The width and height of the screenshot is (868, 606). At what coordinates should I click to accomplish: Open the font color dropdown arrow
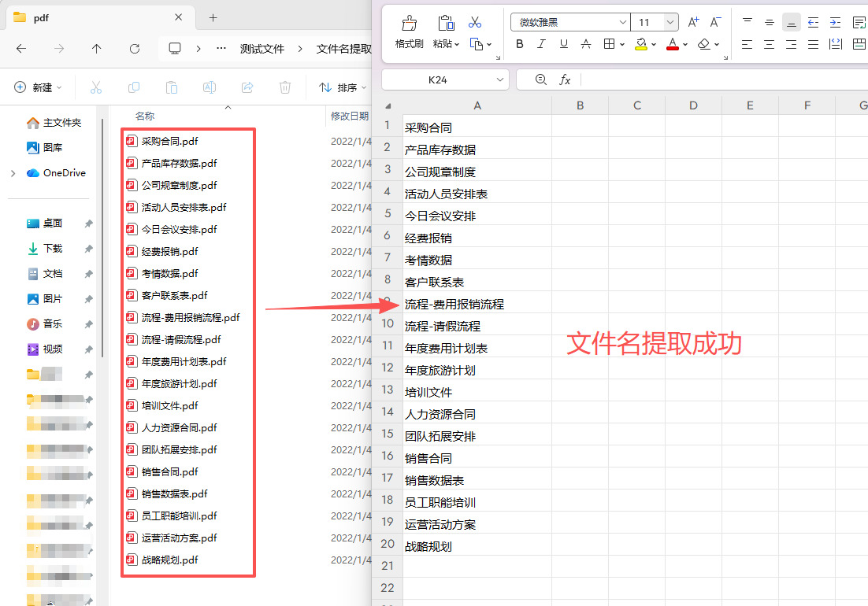click(685, 44)
